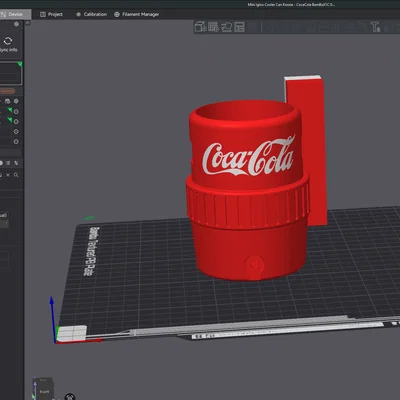
Task: Edit the fourth filament slot circle icon
Action: click(x=16, y=142)
